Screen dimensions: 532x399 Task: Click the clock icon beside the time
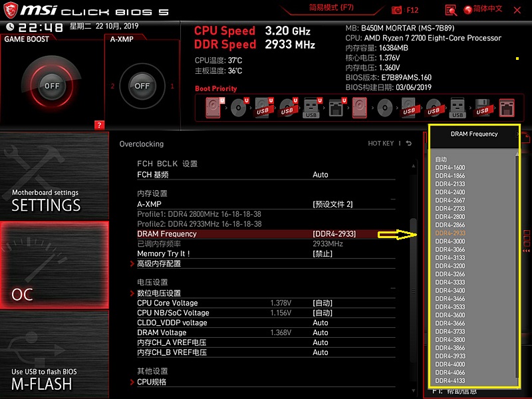click(x=10, y=27)
